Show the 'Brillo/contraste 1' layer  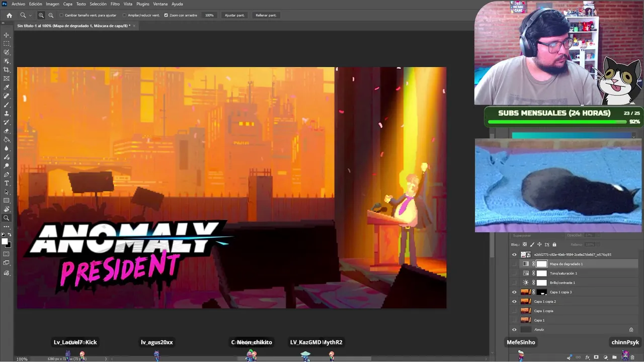pyautogui.click(x=514, y=283)
